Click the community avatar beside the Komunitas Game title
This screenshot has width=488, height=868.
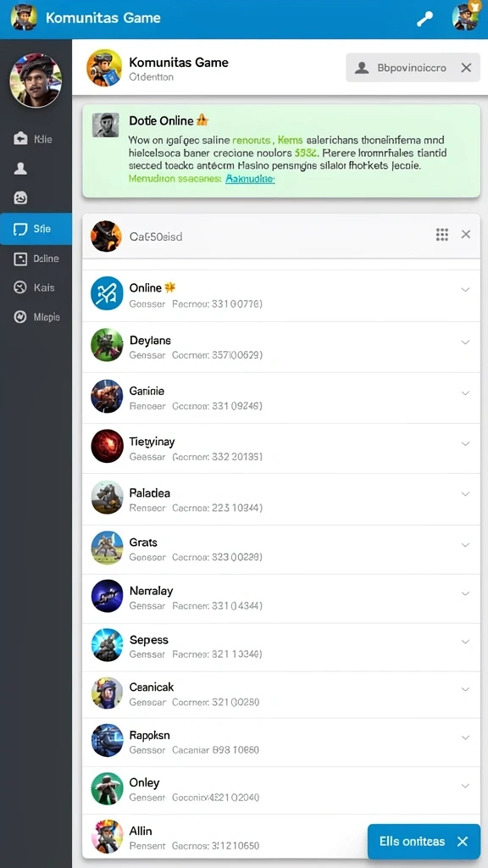104,68
